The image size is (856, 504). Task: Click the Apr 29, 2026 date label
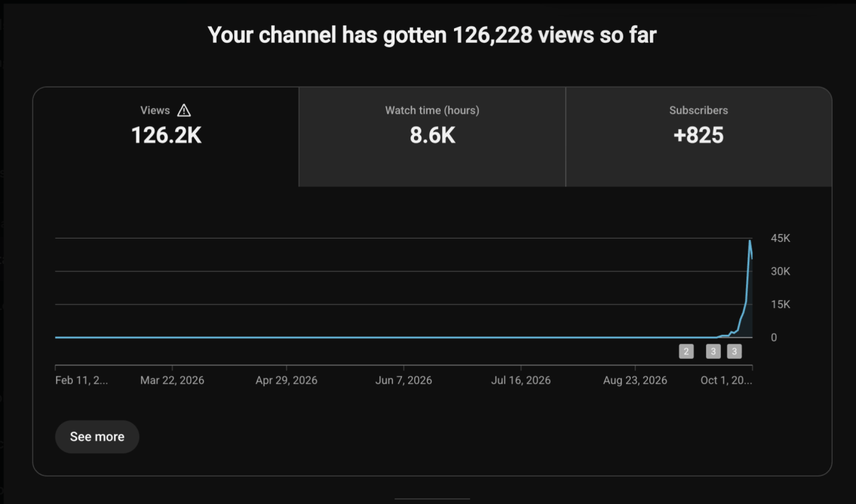tap(286, 380)
